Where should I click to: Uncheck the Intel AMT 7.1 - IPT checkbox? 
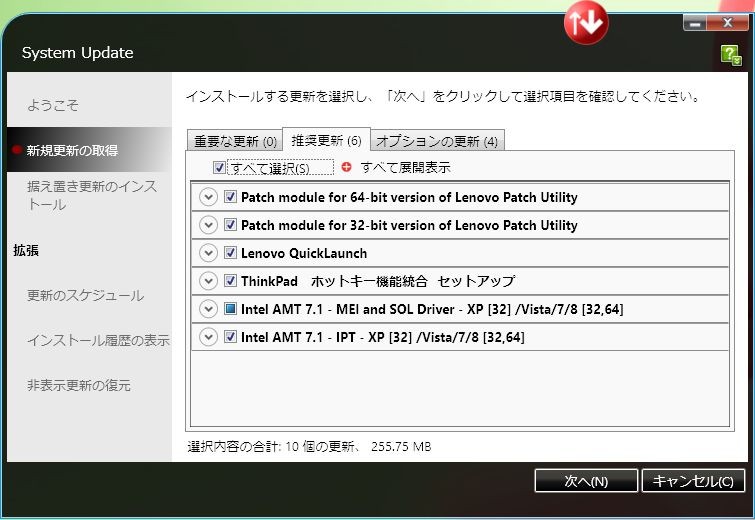230,336
